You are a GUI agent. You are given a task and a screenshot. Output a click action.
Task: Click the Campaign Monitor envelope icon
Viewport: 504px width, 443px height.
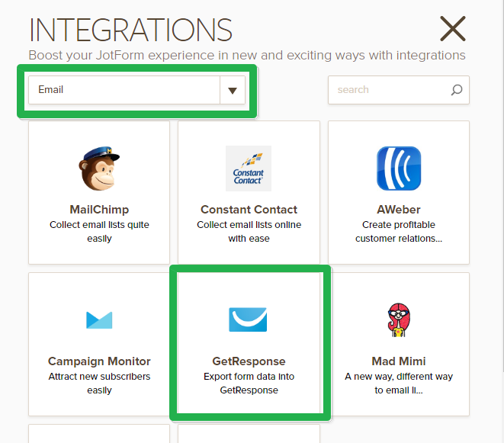tap(99, 319)
